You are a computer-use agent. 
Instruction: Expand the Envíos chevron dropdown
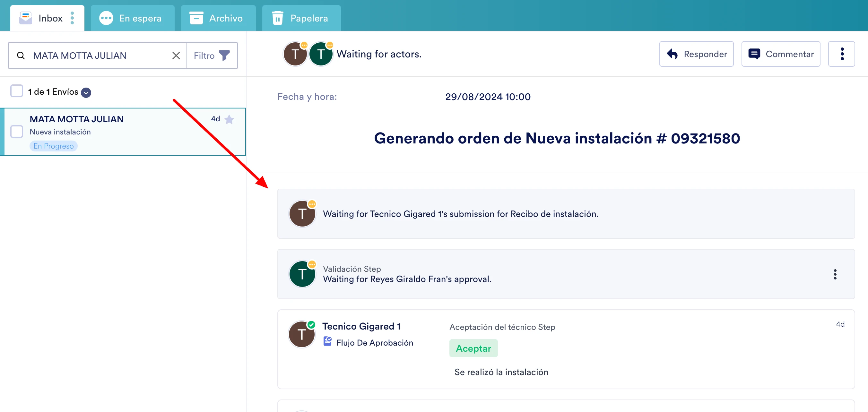point(86,92)
